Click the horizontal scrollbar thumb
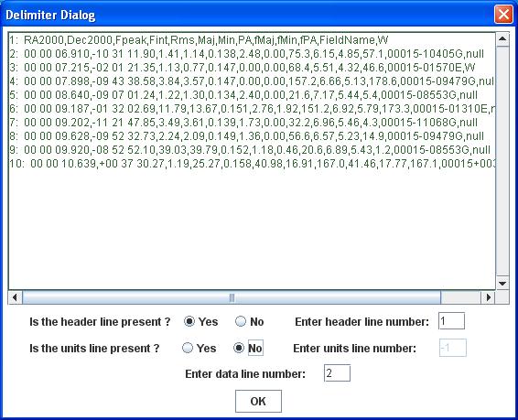Viewport: 518px width, 420px height. pos(232,297)
